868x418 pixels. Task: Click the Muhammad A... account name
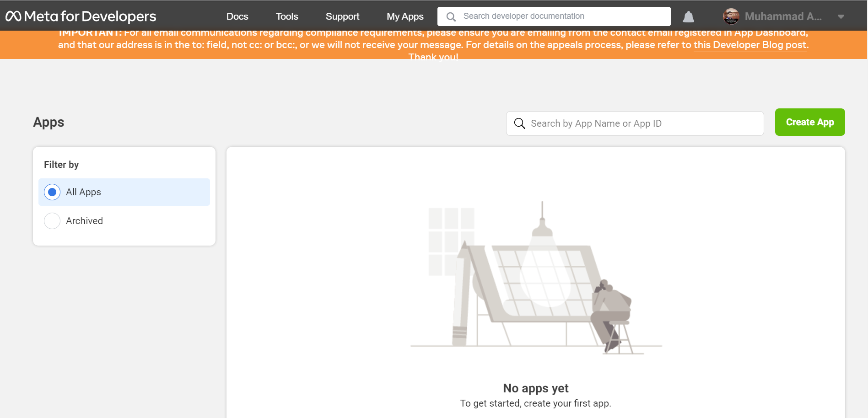(783, 16)
